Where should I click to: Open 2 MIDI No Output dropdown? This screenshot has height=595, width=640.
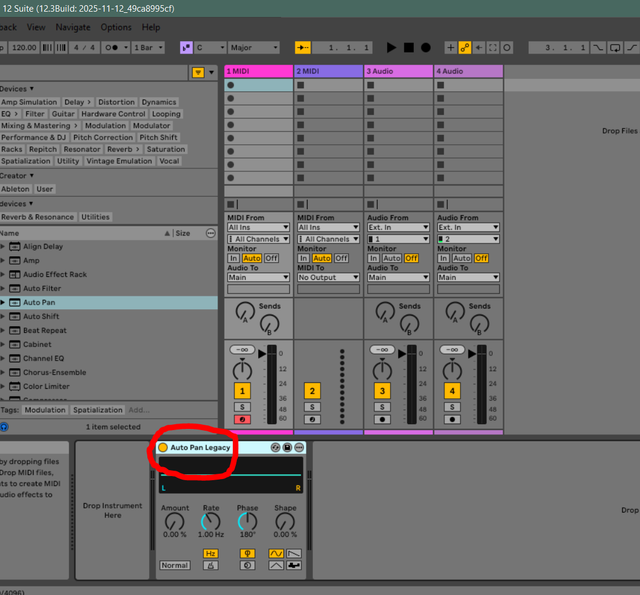point(329,278)
